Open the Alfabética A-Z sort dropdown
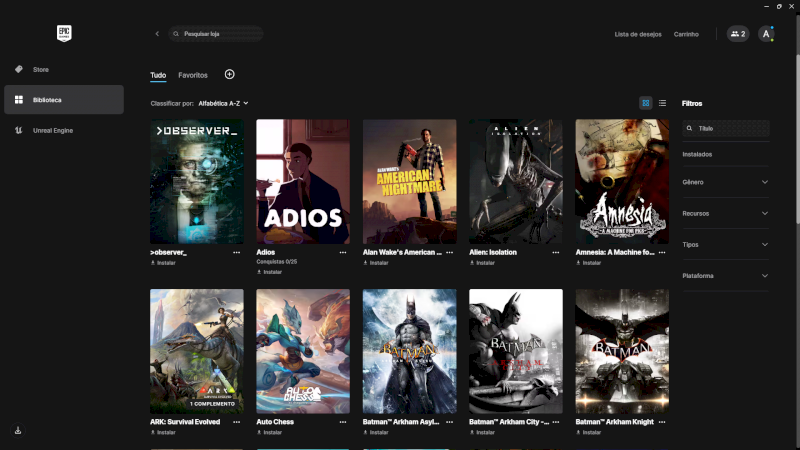This screenshot has height=450, width=800. 223,103
